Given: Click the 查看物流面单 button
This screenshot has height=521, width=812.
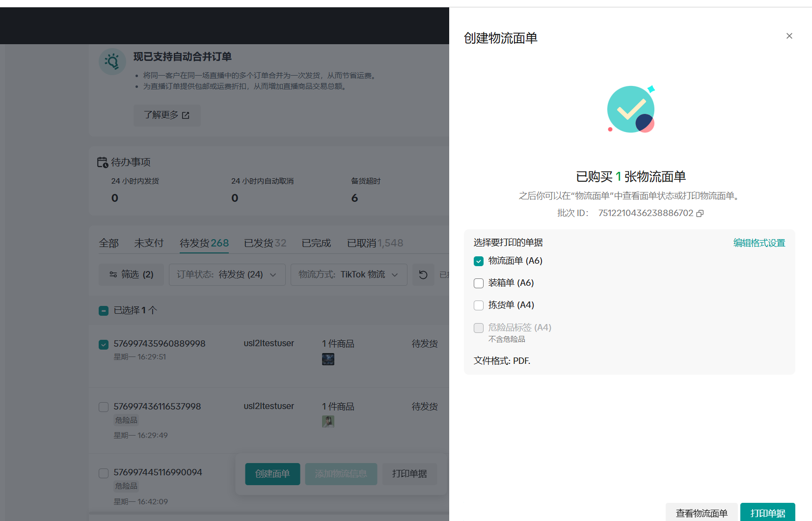Looking at the screenshot, I should pyautogui.click(x=701, y=513).
